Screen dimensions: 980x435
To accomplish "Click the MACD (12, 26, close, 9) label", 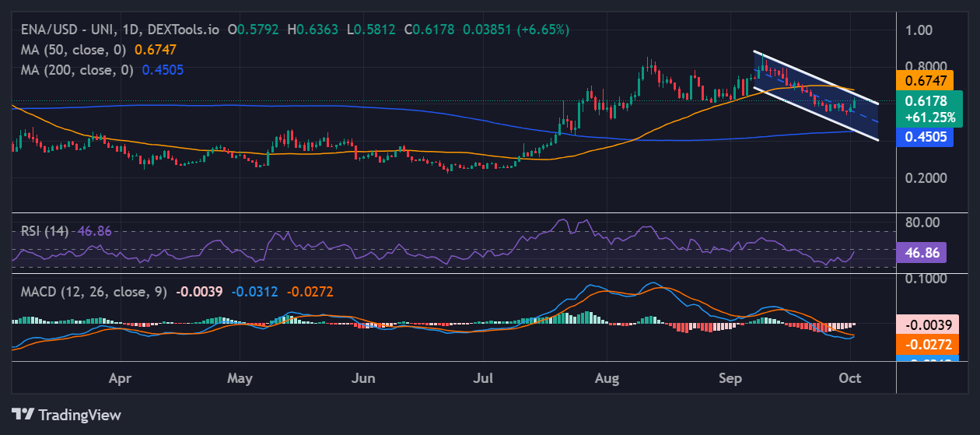I will pyautogui.click(x=90, y=292).
